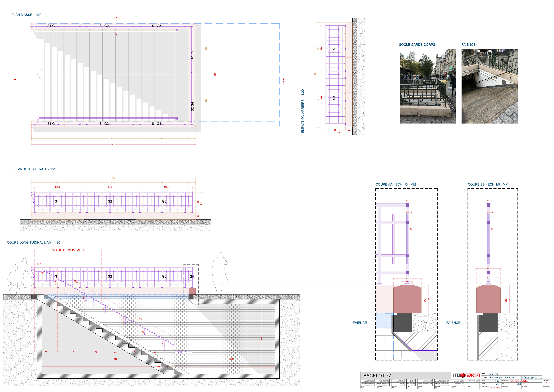
Task: Click the 'HEALTH AND SAFETY' title block entry
Action: point(460,385)
